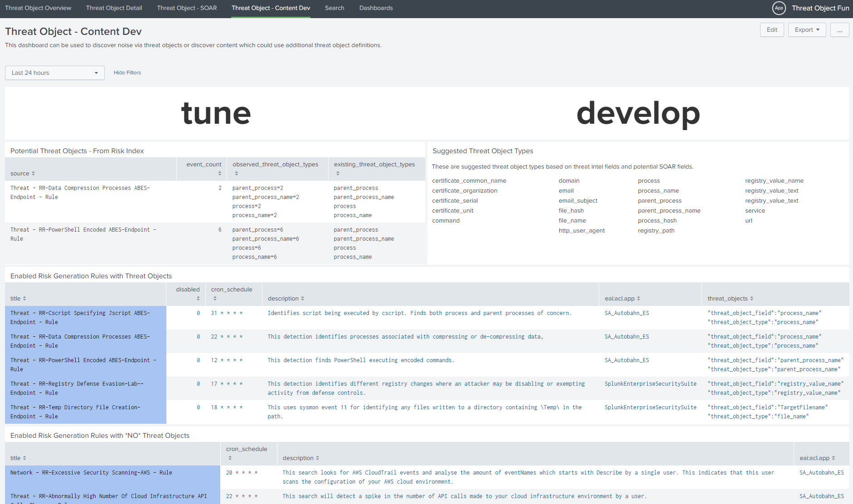Image resolution: width=853 pixels, height=504 pixels.
Task: Click http_user_agent suggested type
Action: [582, 231]
